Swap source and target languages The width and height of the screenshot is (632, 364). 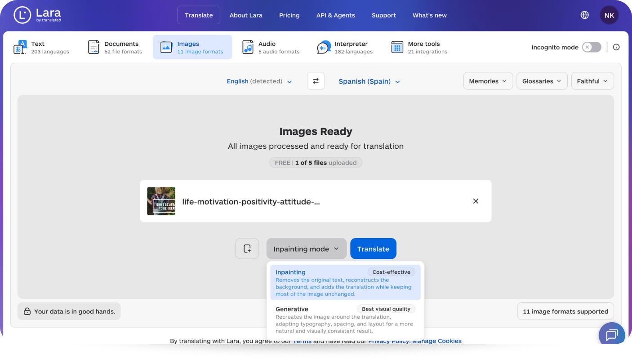(x=316, y=81)
